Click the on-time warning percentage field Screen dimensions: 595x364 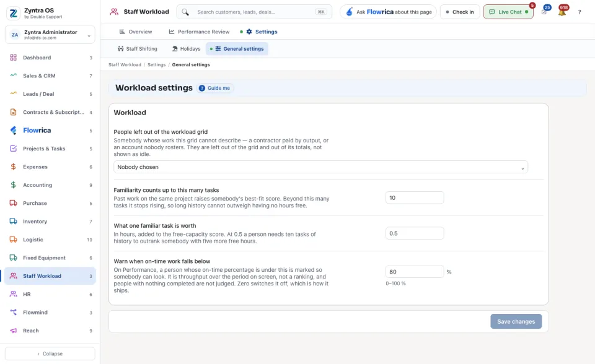415,272
